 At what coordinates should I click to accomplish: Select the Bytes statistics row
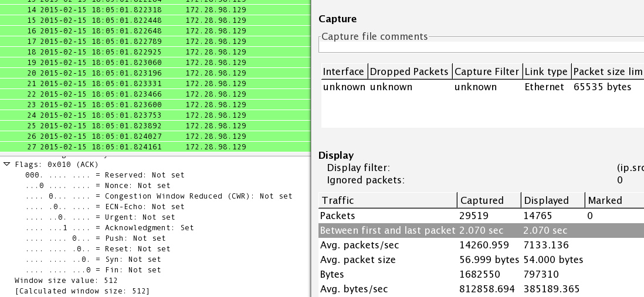(482, 274)
